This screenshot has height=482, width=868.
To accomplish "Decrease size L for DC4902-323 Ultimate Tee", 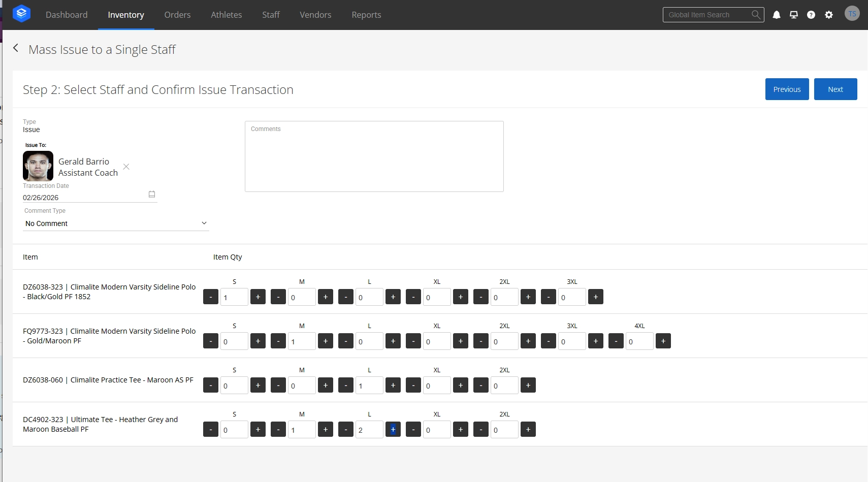I will (x=346, y=429).
